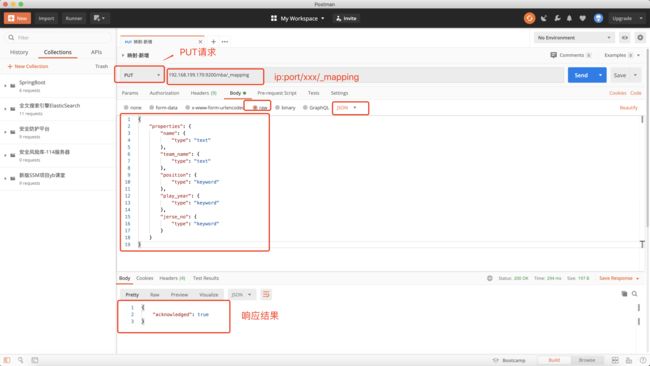Open the notifications bell icon
The width and height of the screenshot is (650, 366).
(569, 18)
